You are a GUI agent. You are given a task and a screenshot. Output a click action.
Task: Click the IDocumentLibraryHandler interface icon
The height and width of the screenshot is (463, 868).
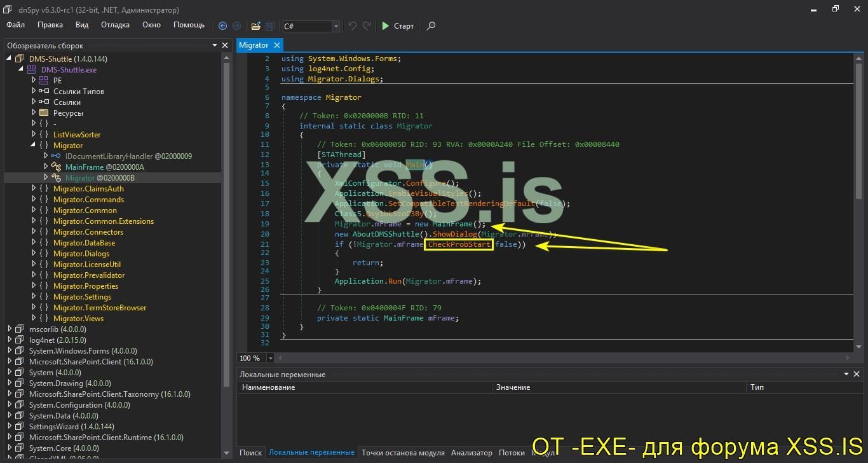point(55,156)
